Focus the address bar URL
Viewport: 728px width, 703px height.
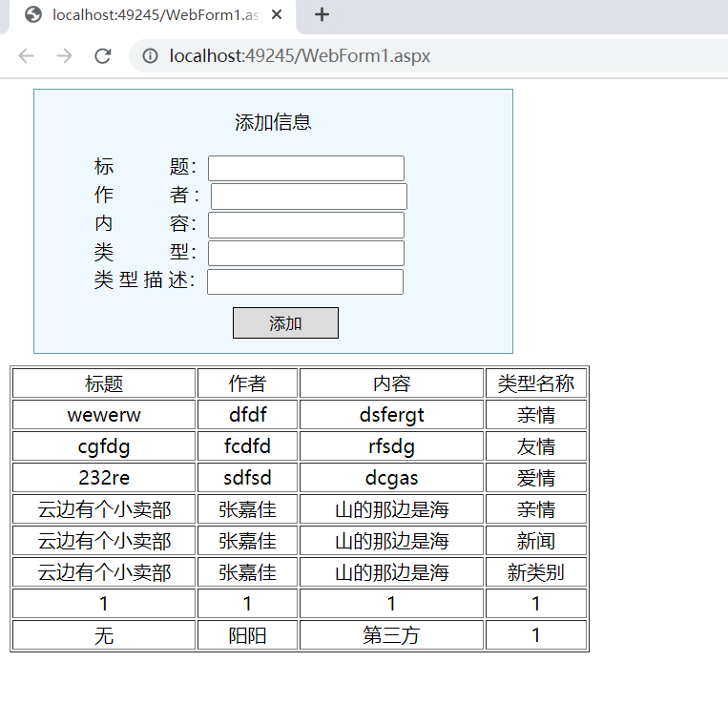(300, 56)
